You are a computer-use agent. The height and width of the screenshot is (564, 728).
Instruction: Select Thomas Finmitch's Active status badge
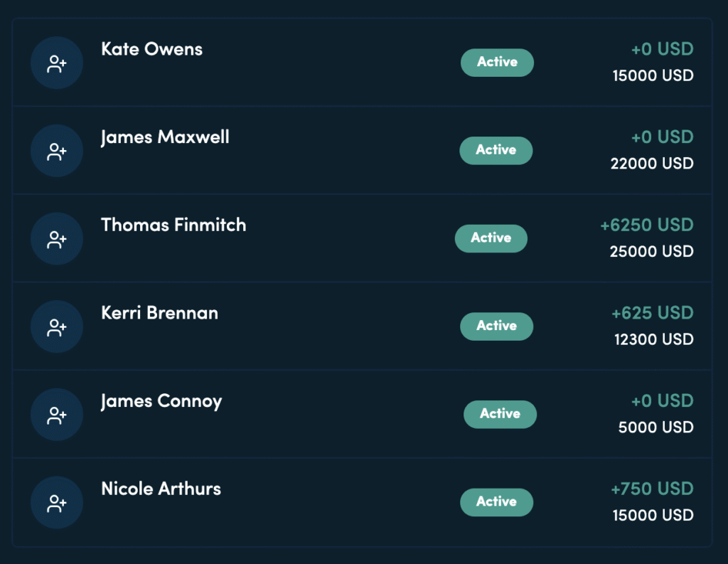tap(491, 238)
